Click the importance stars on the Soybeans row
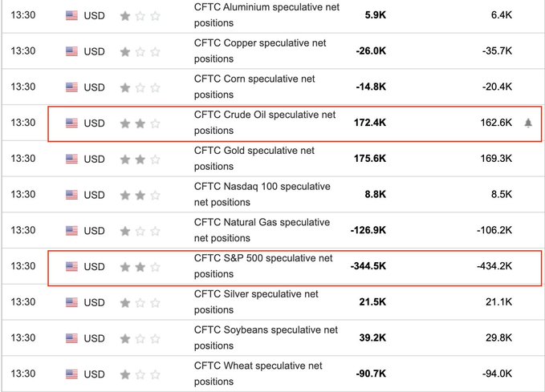The image size is (545, 392). 140,338
